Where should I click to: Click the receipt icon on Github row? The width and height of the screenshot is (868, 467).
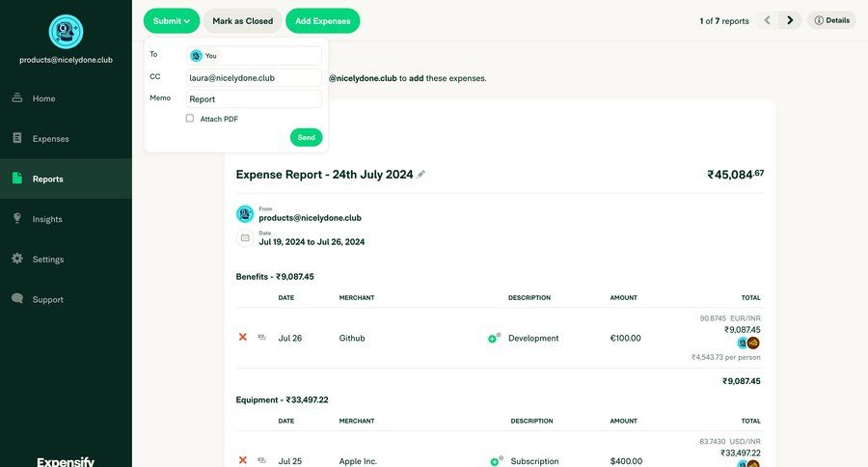click(262, 338)
